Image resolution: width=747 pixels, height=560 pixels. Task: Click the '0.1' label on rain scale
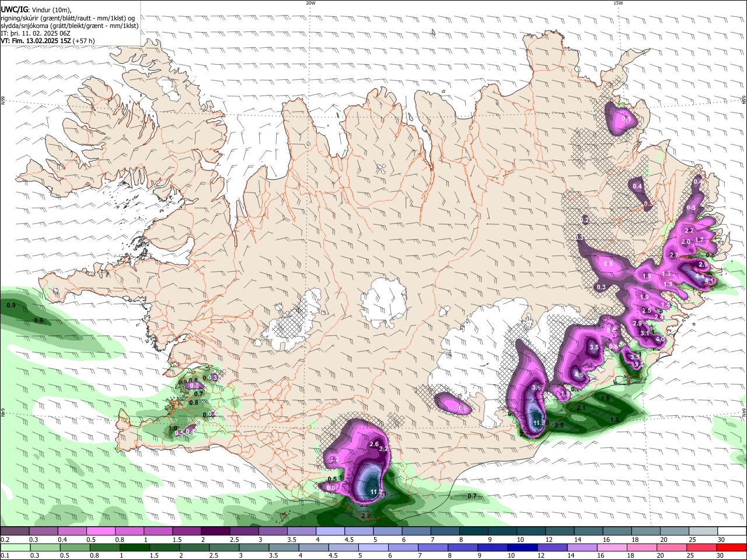[5, 555]
